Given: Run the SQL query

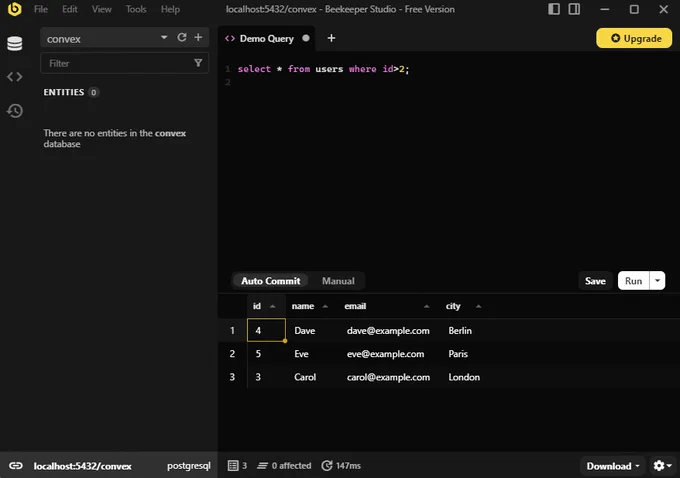Looking at the screenshot, I should point(633,281).
